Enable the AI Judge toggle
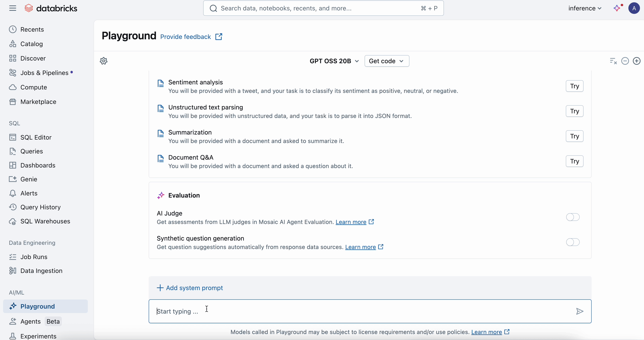Image resolution: width=644 pixels, height=340 pixels. coord(573,217)
